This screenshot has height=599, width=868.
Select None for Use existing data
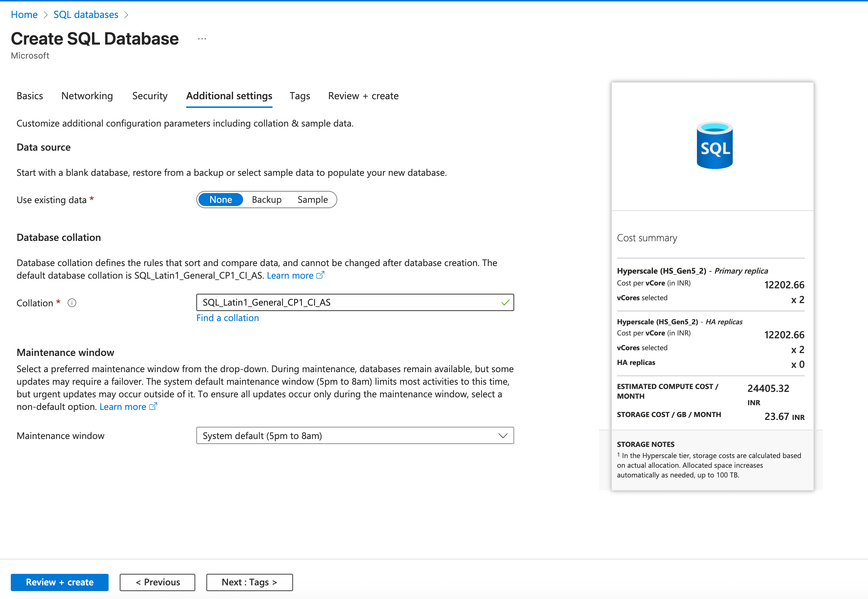pos(221,199)
